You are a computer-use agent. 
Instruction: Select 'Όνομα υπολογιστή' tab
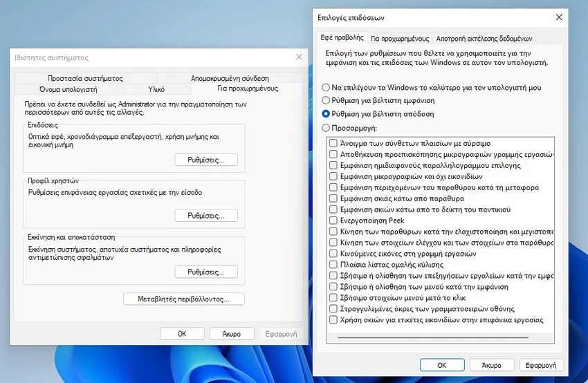pyautogui.click(x=68, y=89)
